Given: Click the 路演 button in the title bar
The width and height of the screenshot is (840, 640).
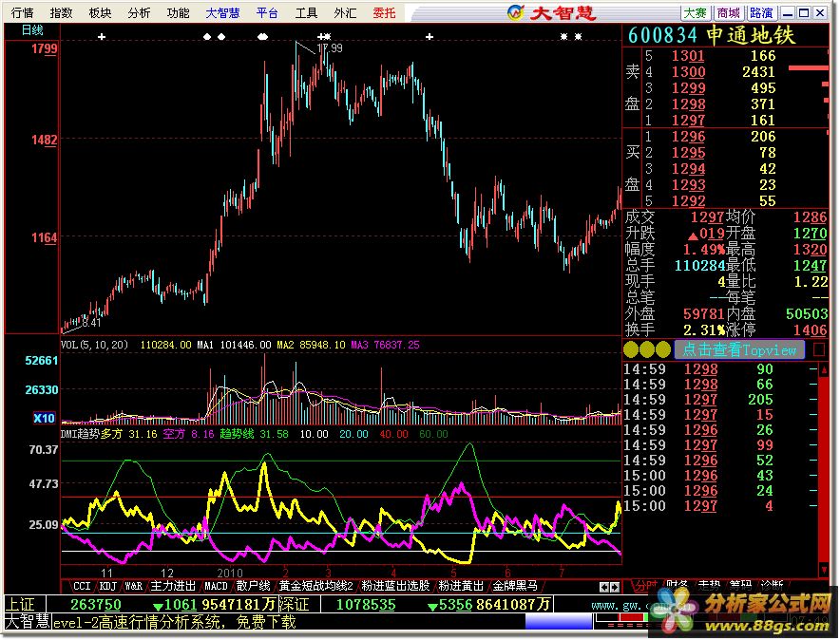Looking at the screenshot, I should coord(761,13).
